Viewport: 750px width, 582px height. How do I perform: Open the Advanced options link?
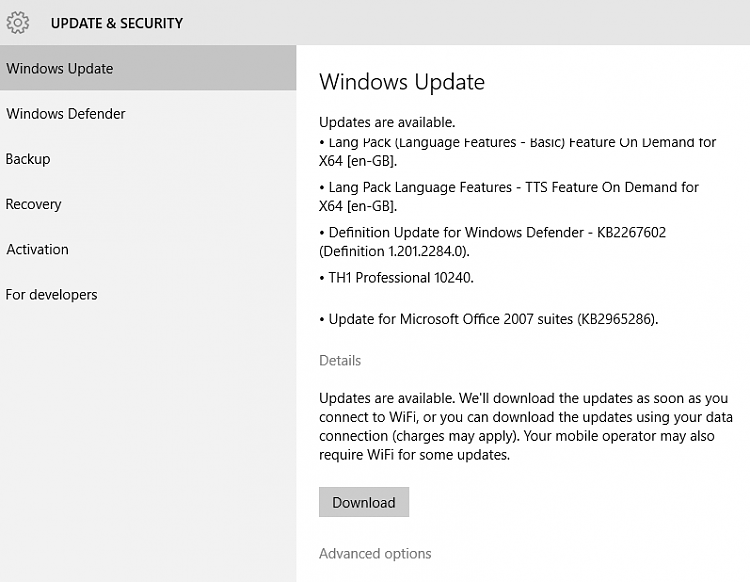[375, 553]
